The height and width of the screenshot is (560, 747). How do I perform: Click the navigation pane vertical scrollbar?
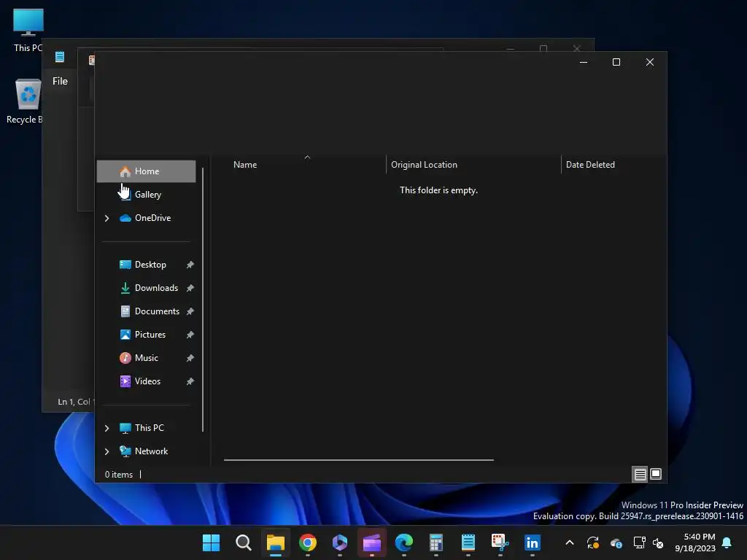point(203,300)
